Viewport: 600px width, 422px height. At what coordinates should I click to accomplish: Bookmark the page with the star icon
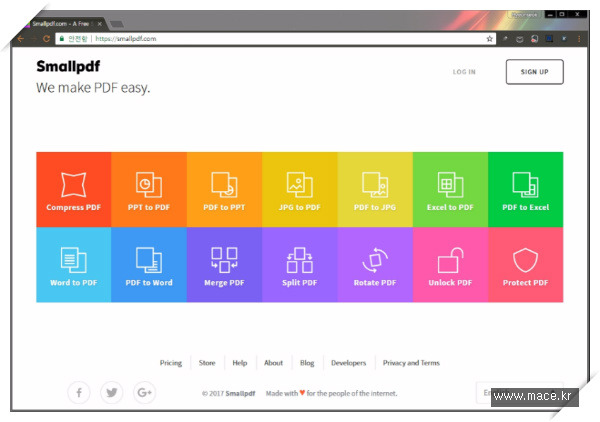[489, 39]
